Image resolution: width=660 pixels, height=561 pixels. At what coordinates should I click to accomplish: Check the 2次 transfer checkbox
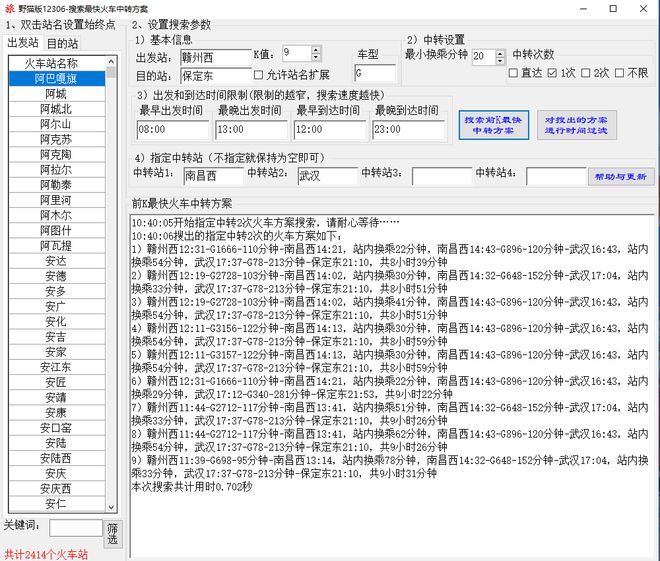click(x=585, y=73)
